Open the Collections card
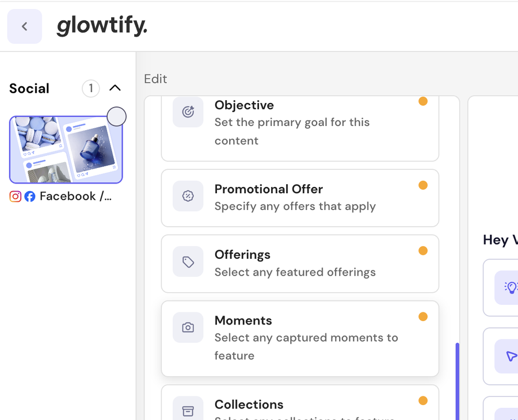This screenshot has width=518, height=420. pos(300,402)
